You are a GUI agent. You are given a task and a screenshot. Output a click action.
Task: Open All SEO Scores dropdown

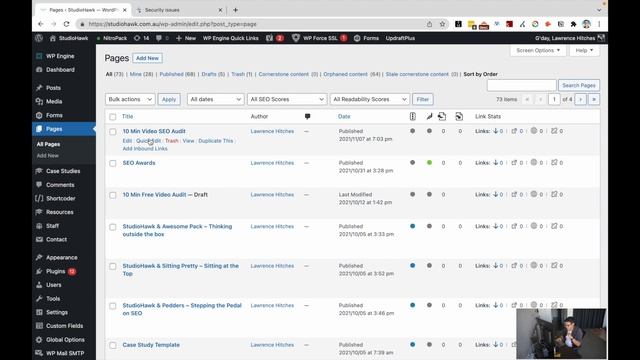pos(287,99)
